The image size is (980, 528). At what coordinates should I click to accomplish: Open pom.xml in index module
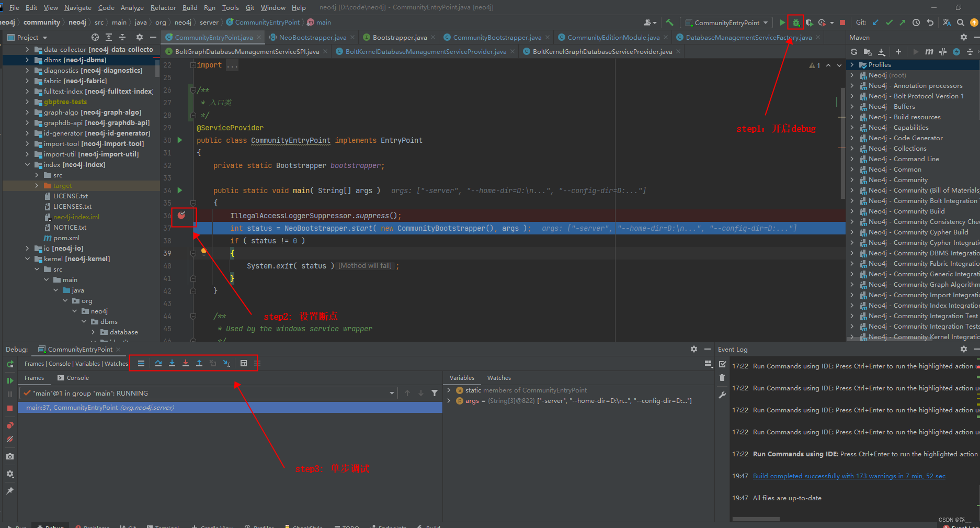pyautogui.click(x=66, y=238)
